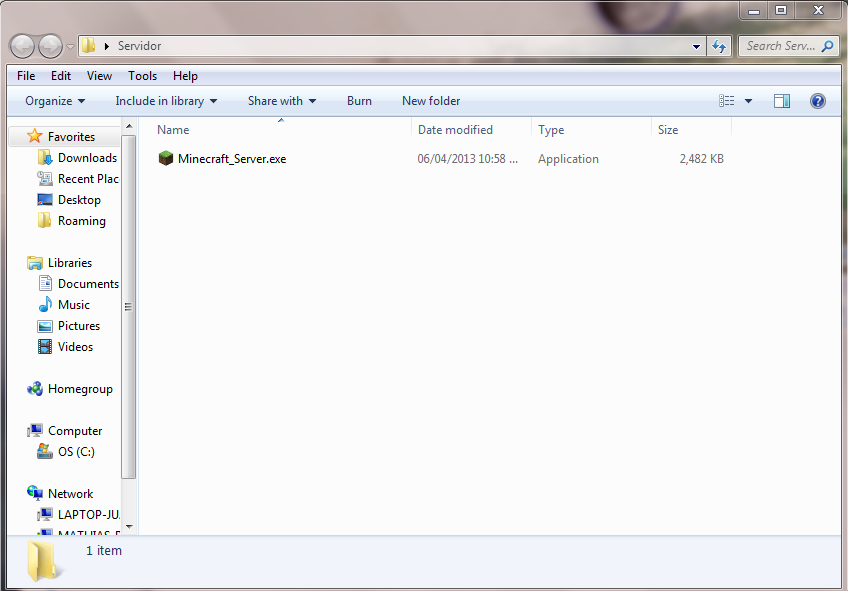Open the Share with dropdown

pyautogui.click(x=282, y=101)
